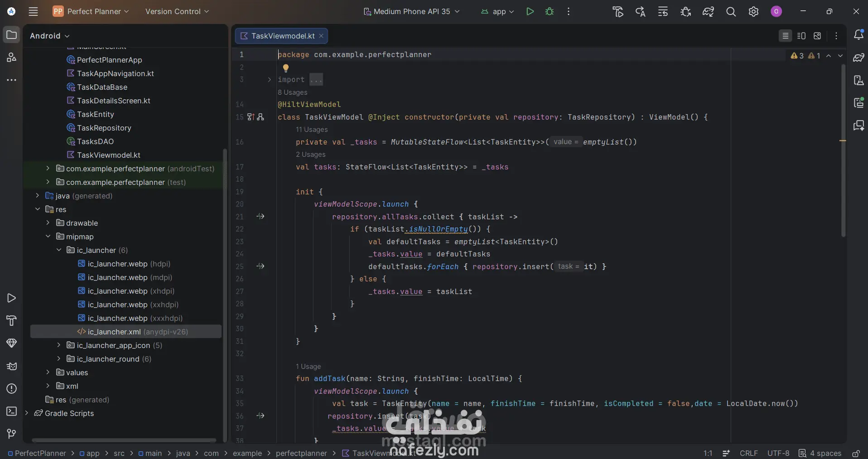Open the Version Control dropdown
This screenshot has width=868, height=459.
pos(177,11)
